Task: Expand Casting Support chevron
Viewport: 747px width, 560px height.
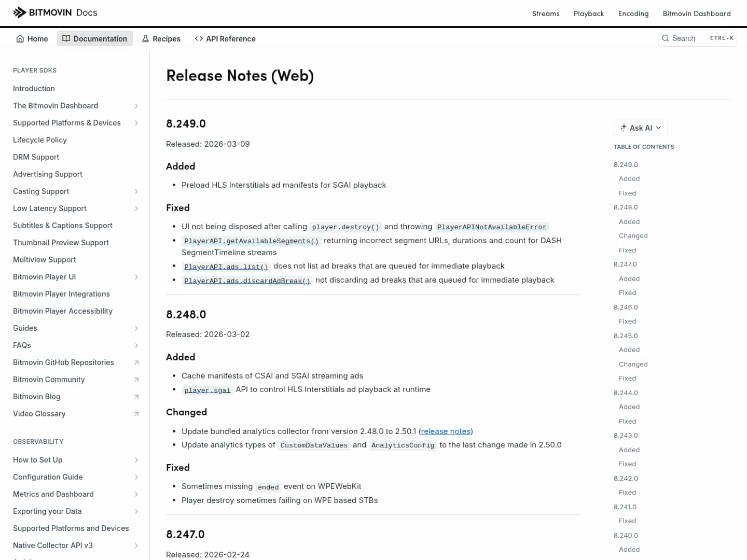Action: tap(136, 191)
